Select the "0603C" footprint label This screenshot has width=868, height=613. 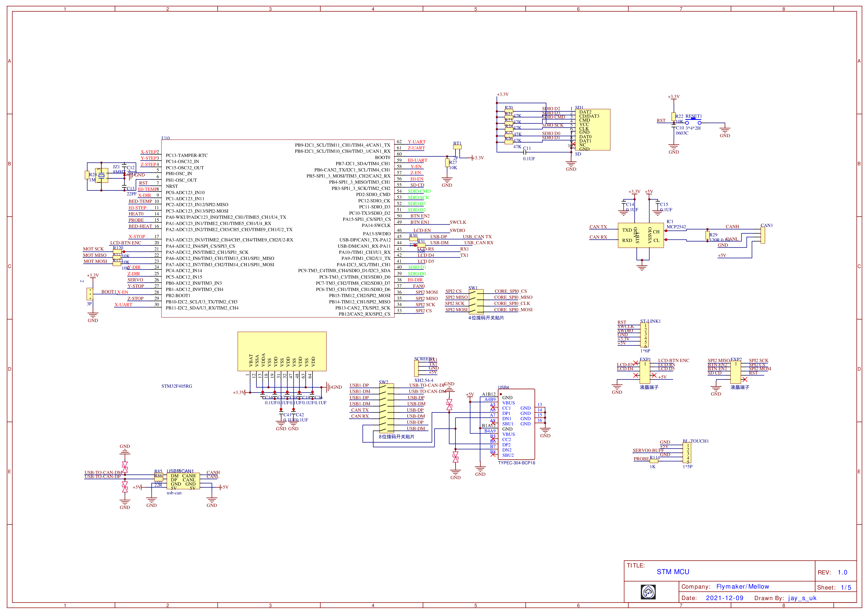coord(682,133)
